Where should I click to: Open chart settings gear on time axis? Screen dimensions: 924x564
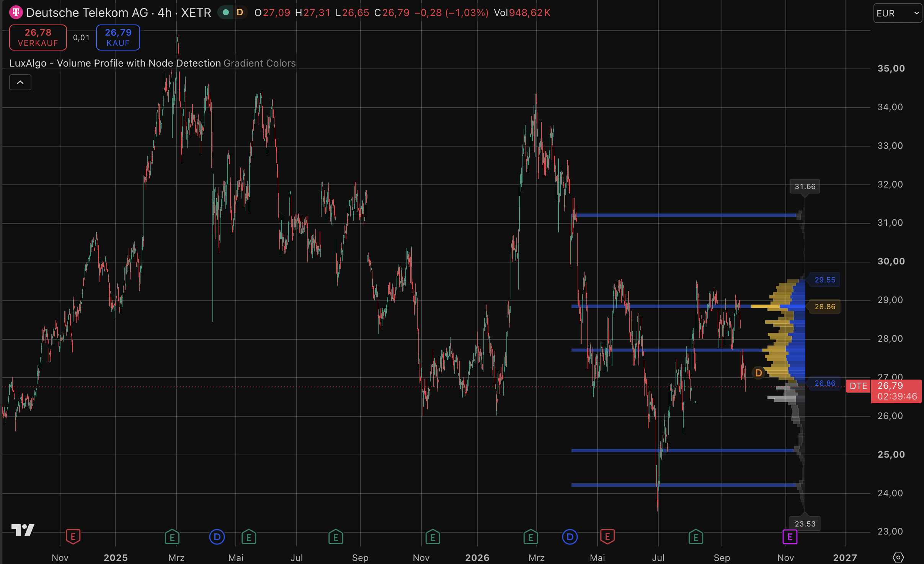898,557
